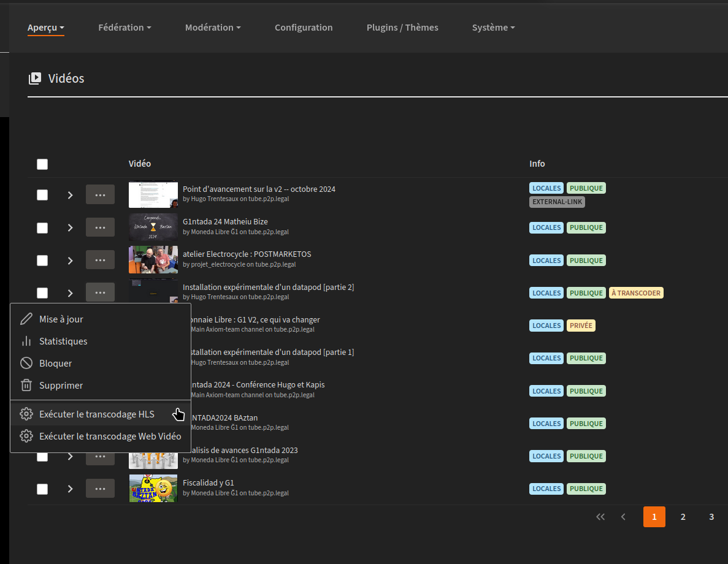Select the atelier Electrocycle POSTMARKETOS checkbox

(x=42, y=261)
